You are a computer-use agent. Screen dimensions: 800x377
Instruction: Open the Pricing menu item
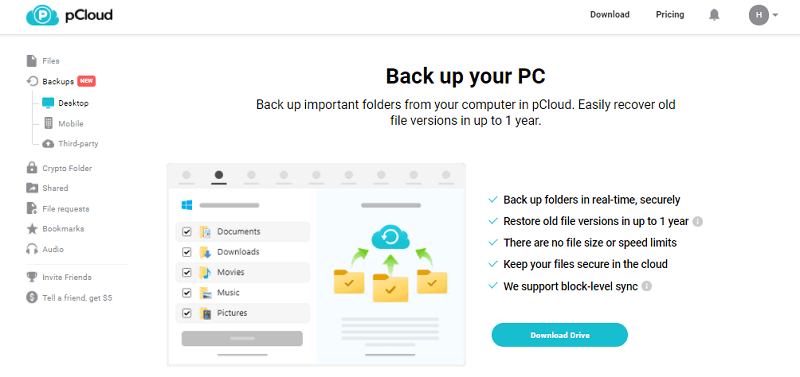[x=670, y=15]
